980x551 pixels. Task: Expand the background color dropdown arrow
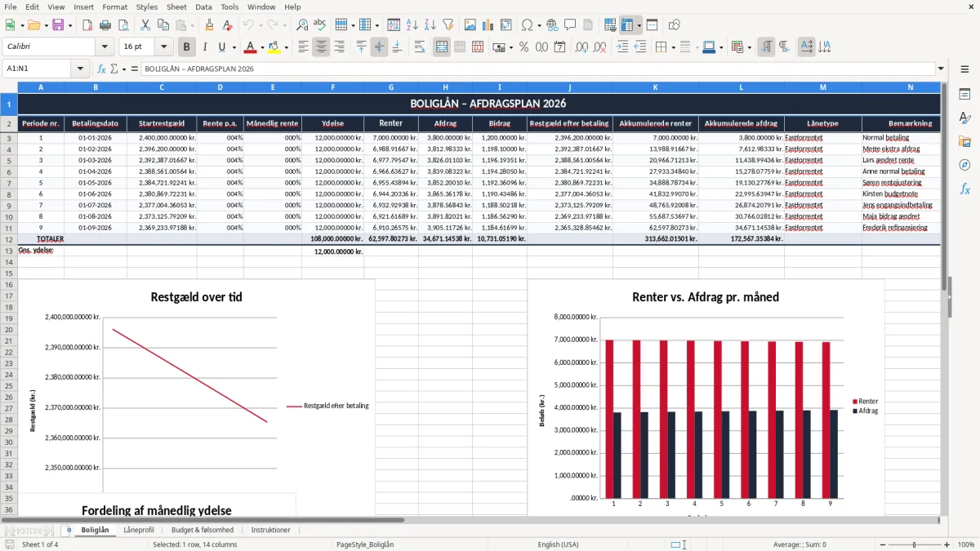286,47
